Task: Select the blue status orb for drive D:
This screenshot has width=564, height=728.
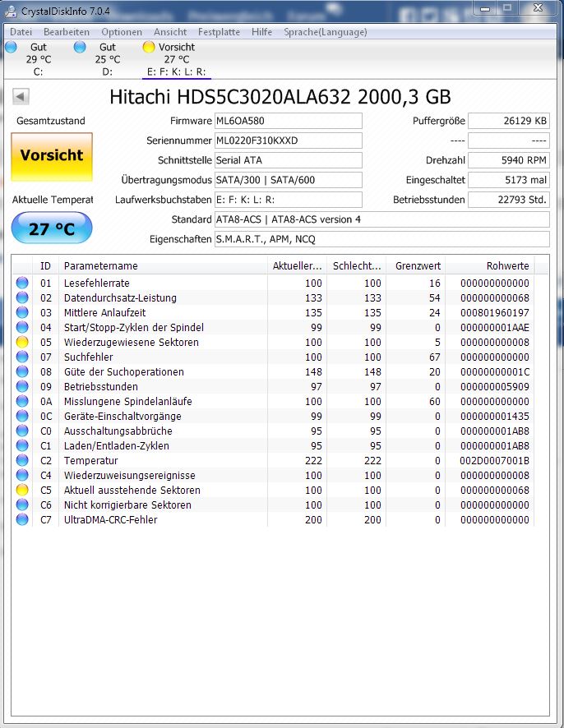Action: [x=80, y=47]
